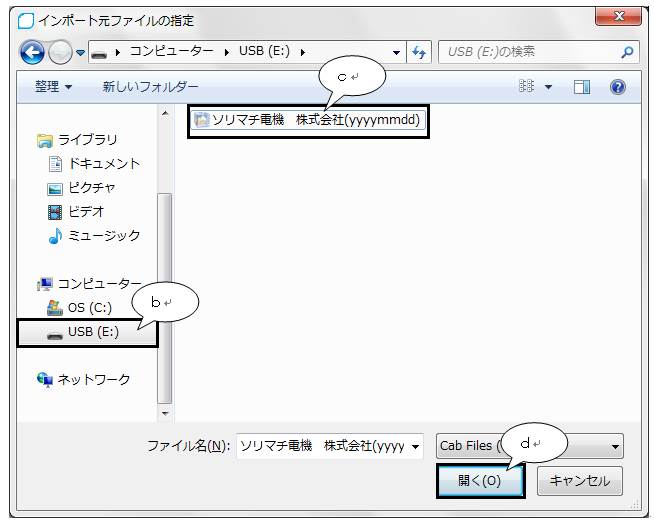The height and width of the screenshot is (523, 654).
Task: Open the filename combo box dropdown
Action: pyautogui.click(x=415, y=447)
